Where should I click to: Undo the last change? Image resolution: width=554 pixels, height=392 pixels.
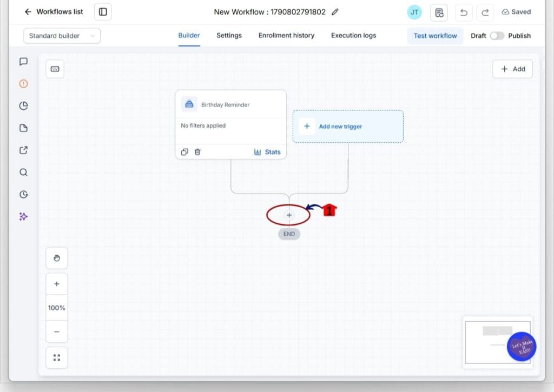click(464, 13)
